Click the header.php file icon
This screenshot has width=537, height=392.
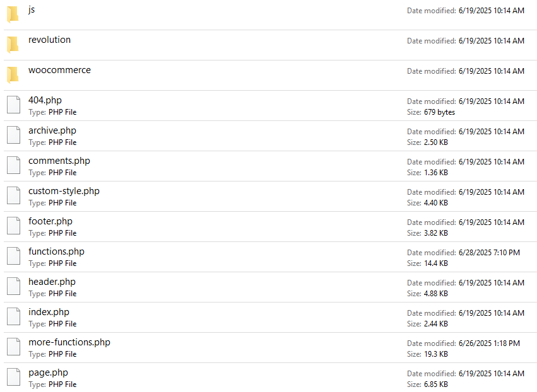tap(13, 286)
